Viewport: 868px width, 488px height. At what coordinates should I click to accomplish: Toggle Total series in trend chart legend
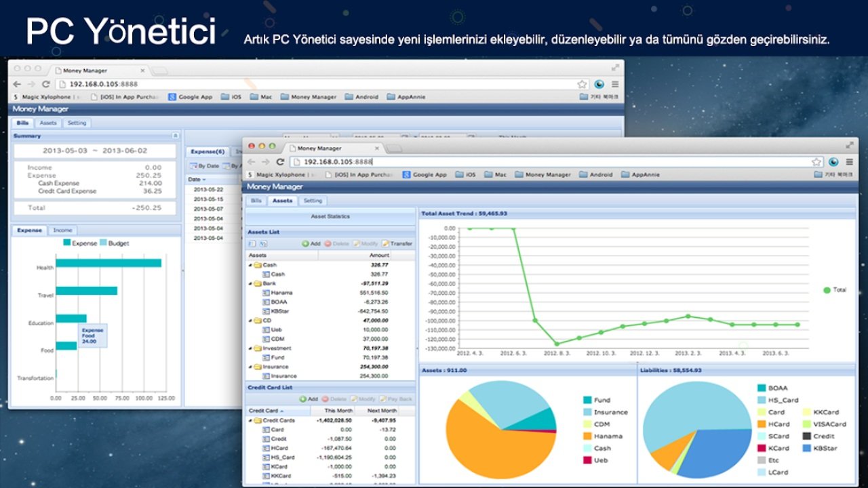(835, 290)
